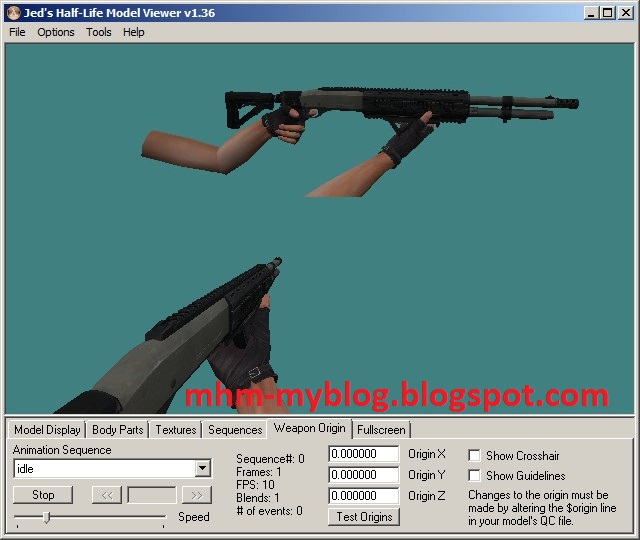Screen dimensions: 640x540
Task: Click the 'FPS: 10' text
Action: (255, 485)
